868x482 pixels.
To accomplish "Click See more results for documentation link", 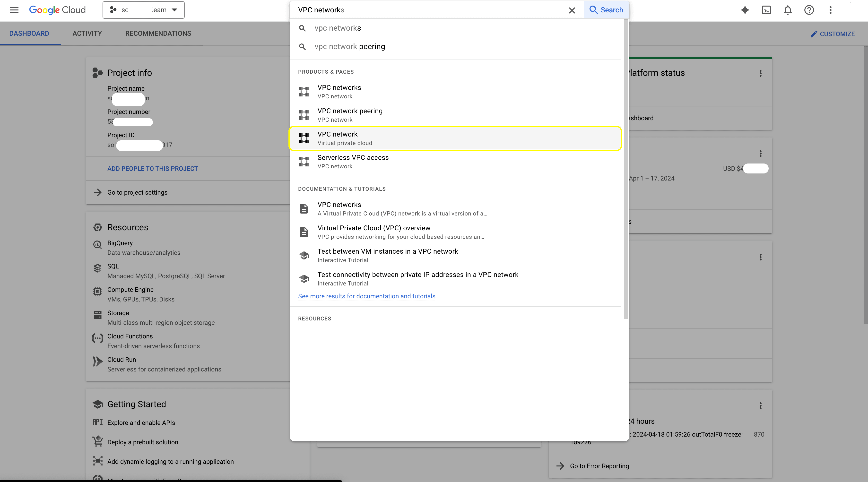I will click(x=367, y=296).
